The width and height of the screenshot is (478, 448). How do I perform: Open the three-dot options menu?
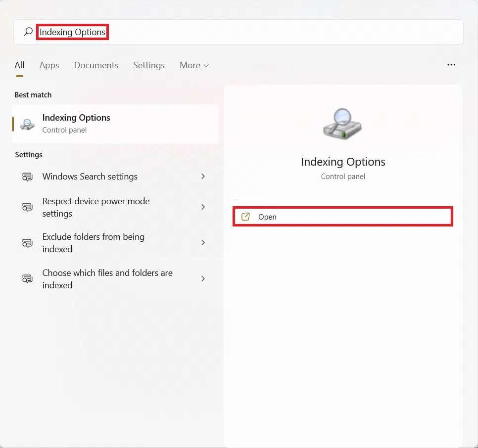(x=451, y=65)
